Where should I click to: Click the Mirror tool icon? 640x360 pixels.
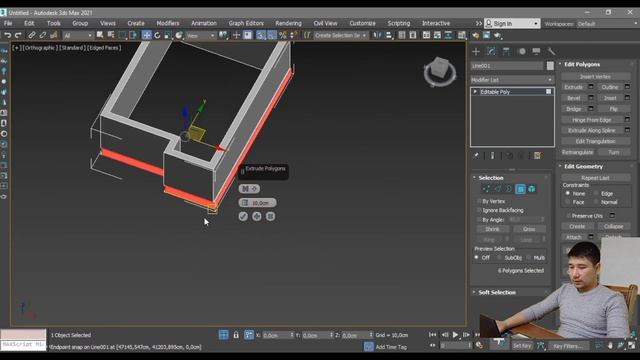(378, 36)
